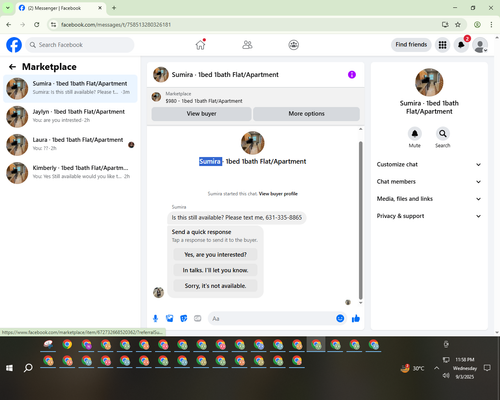500x400 pixels.
Task: Open the Groups icon in top navigation
Action: click(293, 45)
